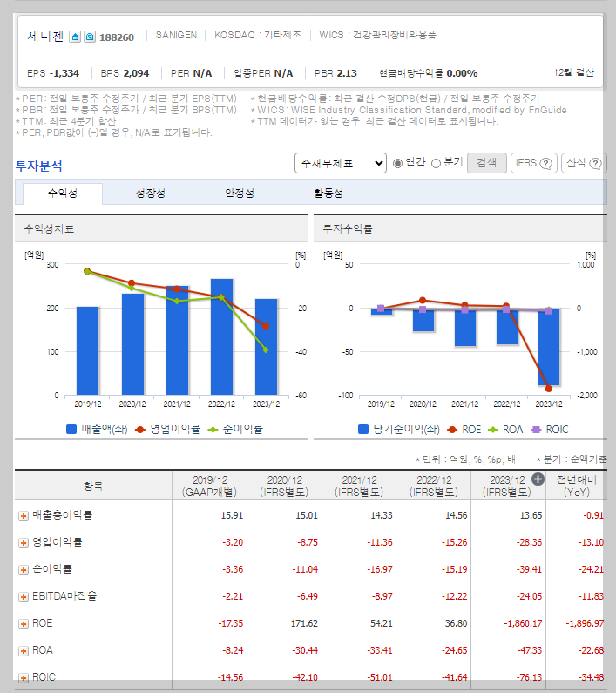Expand the 영업이익률 row details
616x693 pixels.
pyautogui.click(x=24, y=543)
